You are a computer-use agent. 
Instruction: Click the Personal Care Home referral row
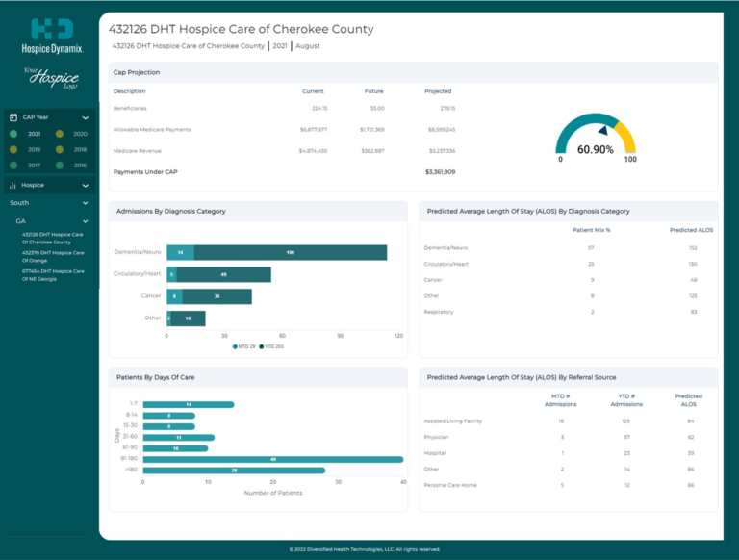568,485
